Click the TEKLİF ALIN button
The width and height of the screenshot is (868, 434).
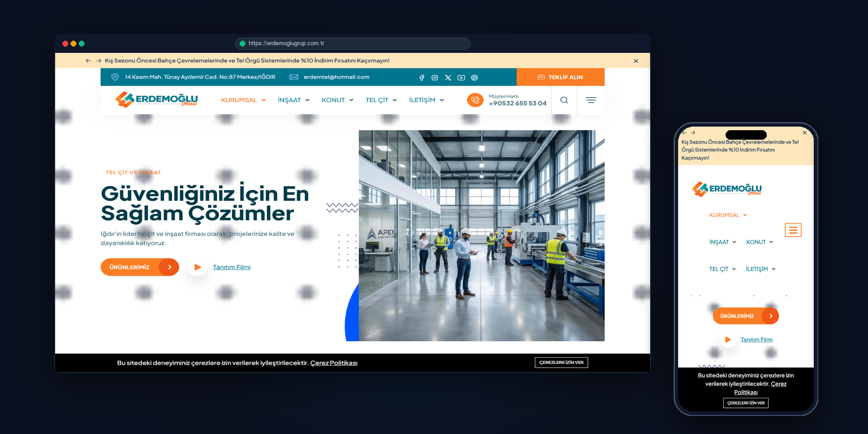tap(561, 77)
